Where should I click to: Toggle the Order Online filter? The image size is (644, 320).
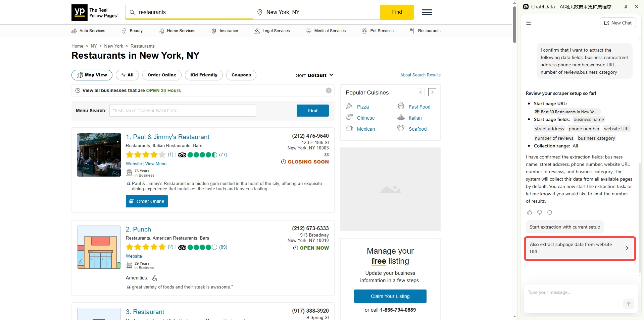(162, 75)
